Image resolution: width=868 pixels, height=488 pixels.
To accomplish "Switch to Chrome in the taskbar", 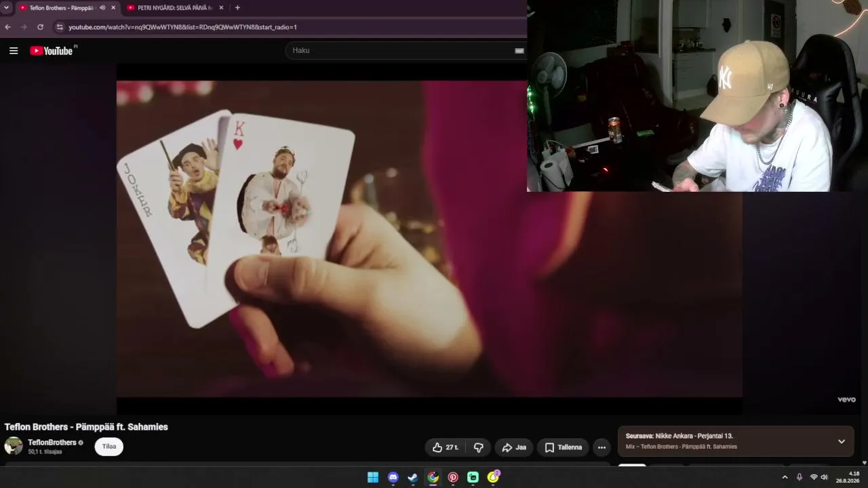I will 433,477.
